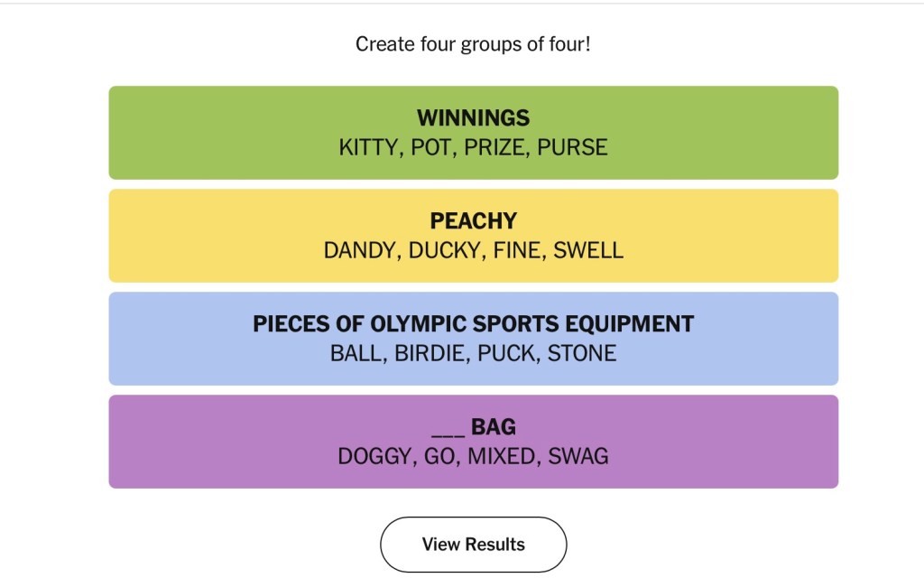Viewport: 924px width, 578px height.
Task: Click the WINNINGS category title
Action: pyautogui.click(x=473, y=118)
